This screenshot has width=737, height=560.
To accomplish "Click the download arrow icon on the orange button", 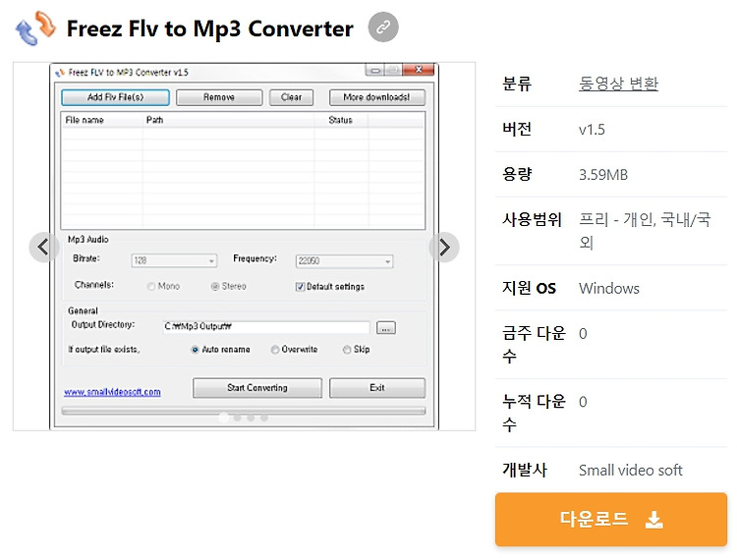I will pyautogui.click(x=653, y=520).
